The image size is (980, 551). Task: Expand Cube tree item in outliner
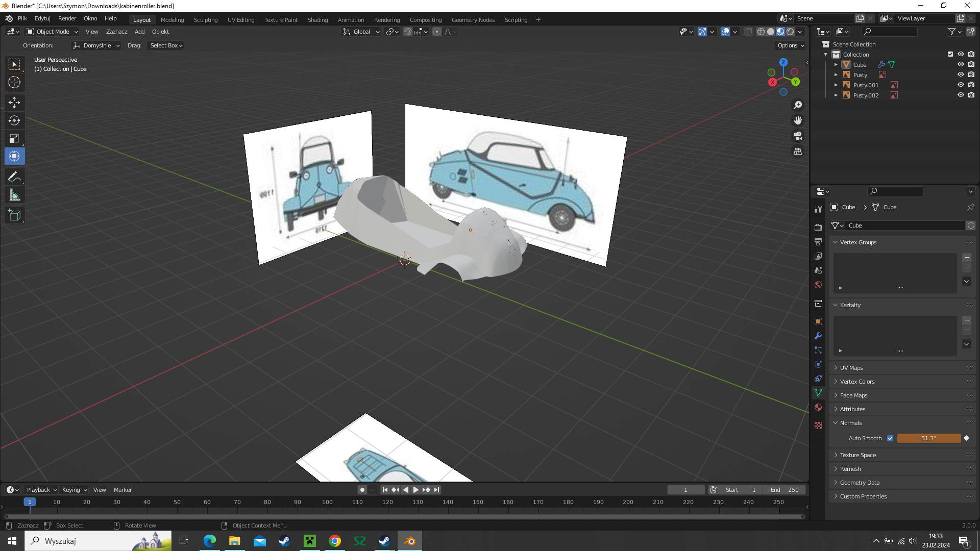[836, 65]
